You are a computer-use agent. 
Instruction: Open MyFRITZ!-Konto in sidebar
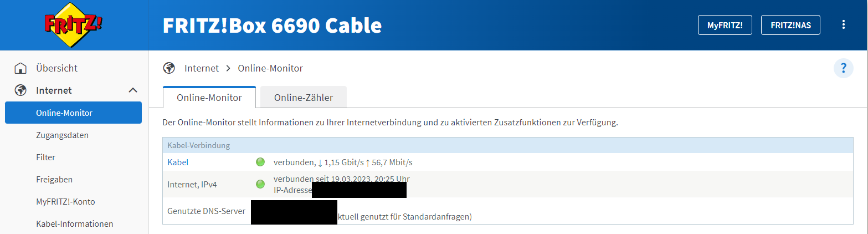[x=65, y=201]
